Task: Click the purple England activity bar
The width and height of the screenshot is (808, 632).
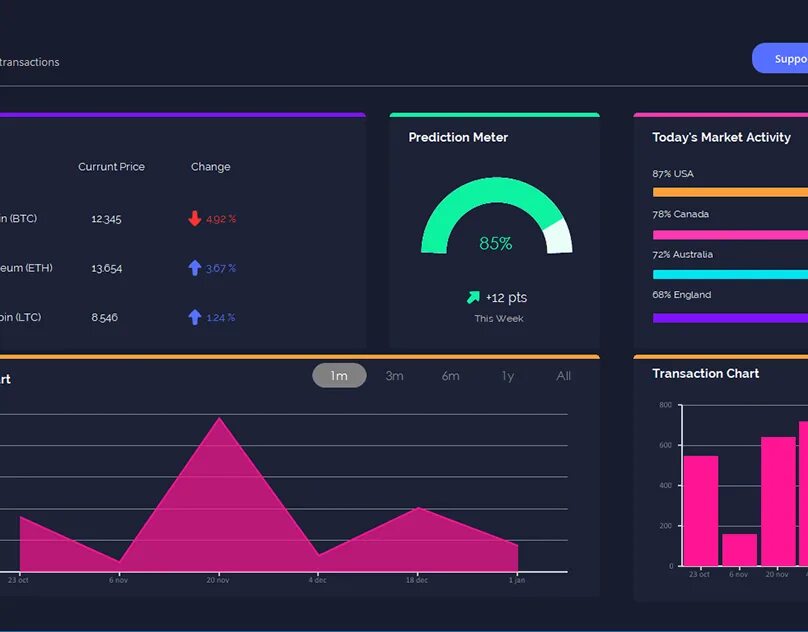Action: click(x=730, y=318)
